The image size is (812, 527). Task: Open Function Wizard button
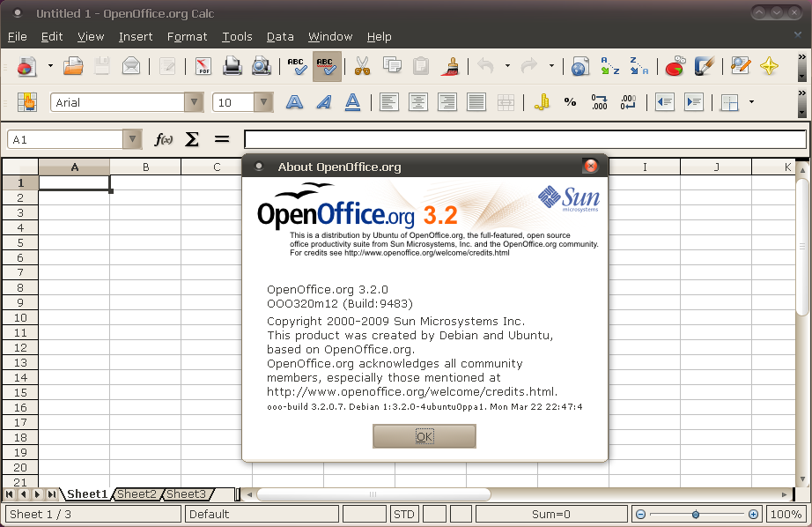(x=163, y=139)
